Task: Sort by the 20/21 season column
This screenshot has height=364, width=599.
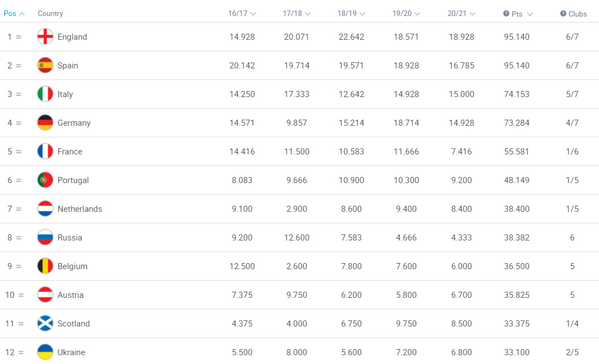Action: click(x=461, y=13)
